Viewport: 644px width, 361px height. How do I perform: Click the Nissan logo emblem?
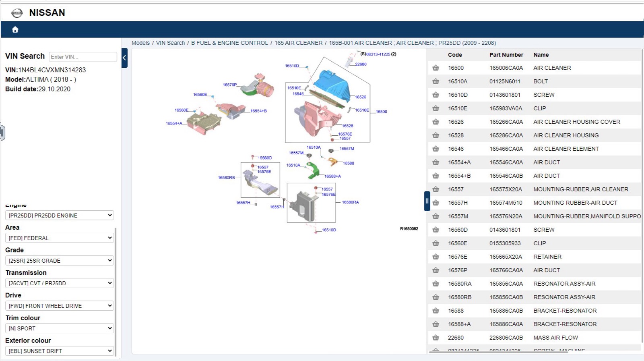coord(17,13)
